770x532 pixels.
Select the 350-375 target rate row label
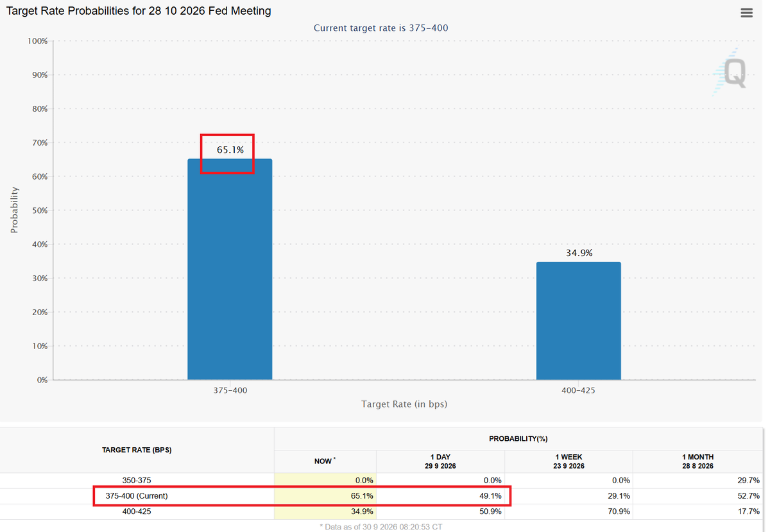click(137, 480)
